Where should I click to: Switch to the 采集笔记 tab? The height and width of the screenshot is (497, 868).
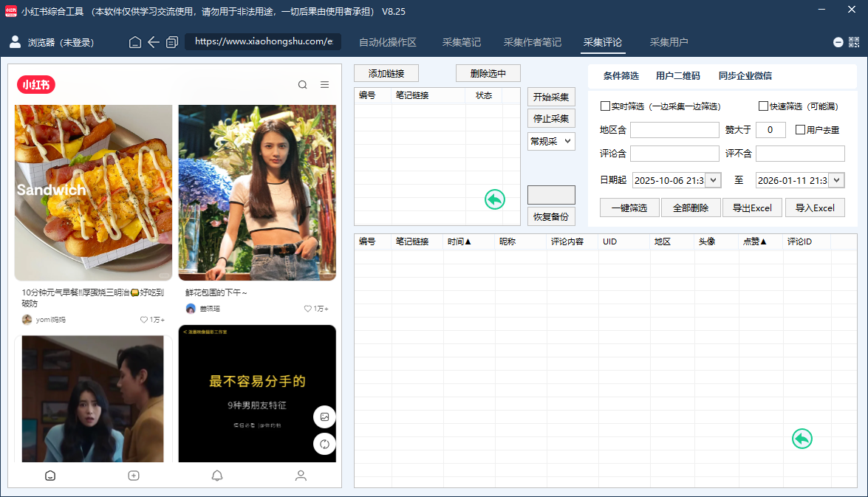click(x=462, y=42)
